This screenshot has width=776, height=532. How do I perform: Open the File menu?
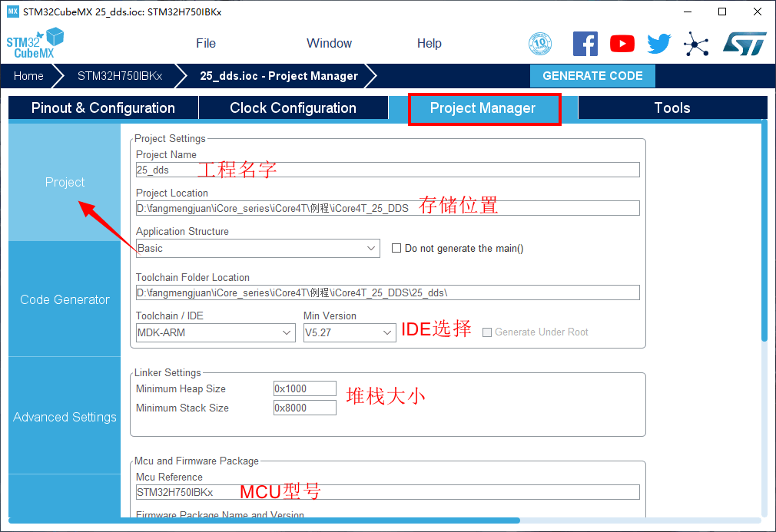pos(205,43)
